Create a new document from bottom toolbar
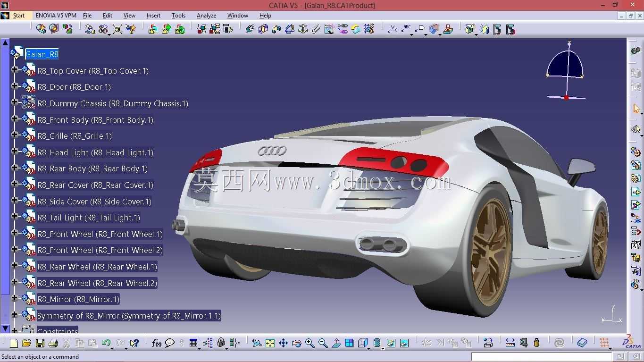Viewport: 644px width, 362px height. (14, 343)
